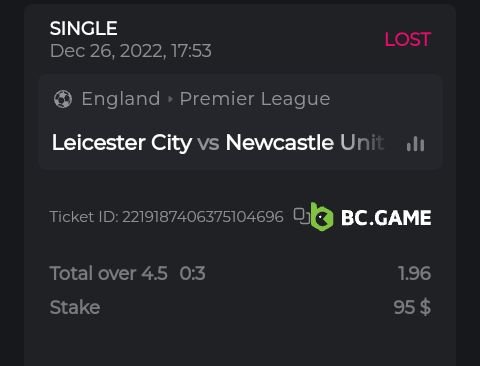The image size is (480, 366).
Task: Select the truncated Newcastle United team name
Action: [305, 142]
